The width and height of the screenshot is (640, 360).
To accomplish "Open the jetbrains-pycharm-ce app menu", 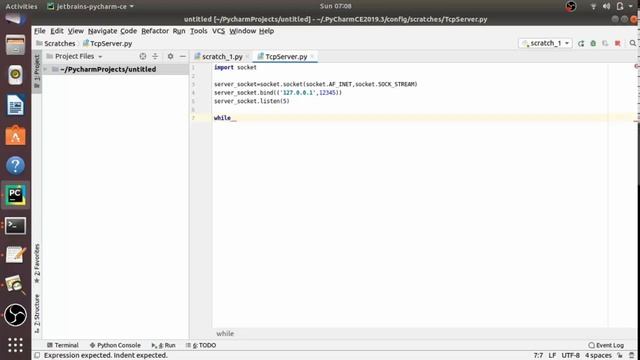I will click(91, 6).
